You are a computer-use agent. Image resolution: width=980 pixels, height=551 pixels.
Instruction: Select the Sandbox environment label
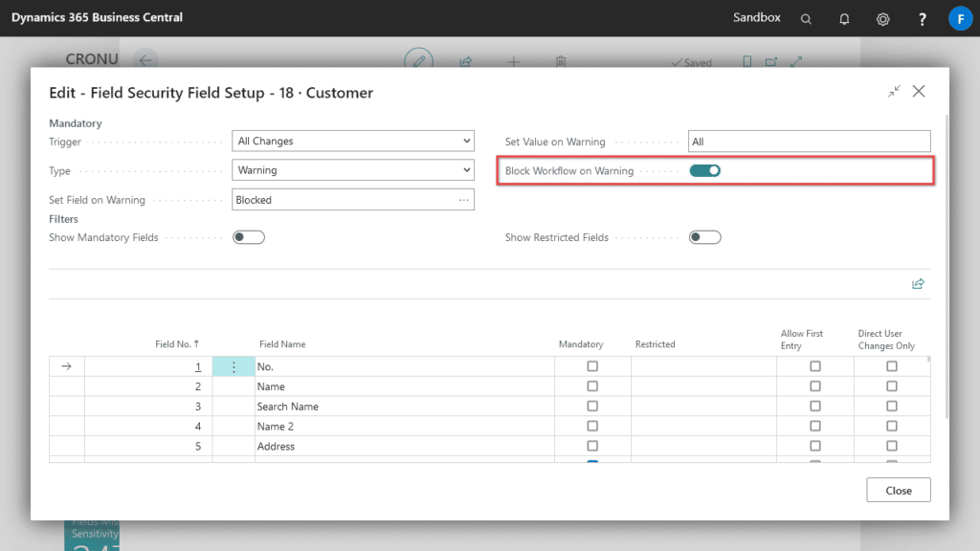point(756,17)
